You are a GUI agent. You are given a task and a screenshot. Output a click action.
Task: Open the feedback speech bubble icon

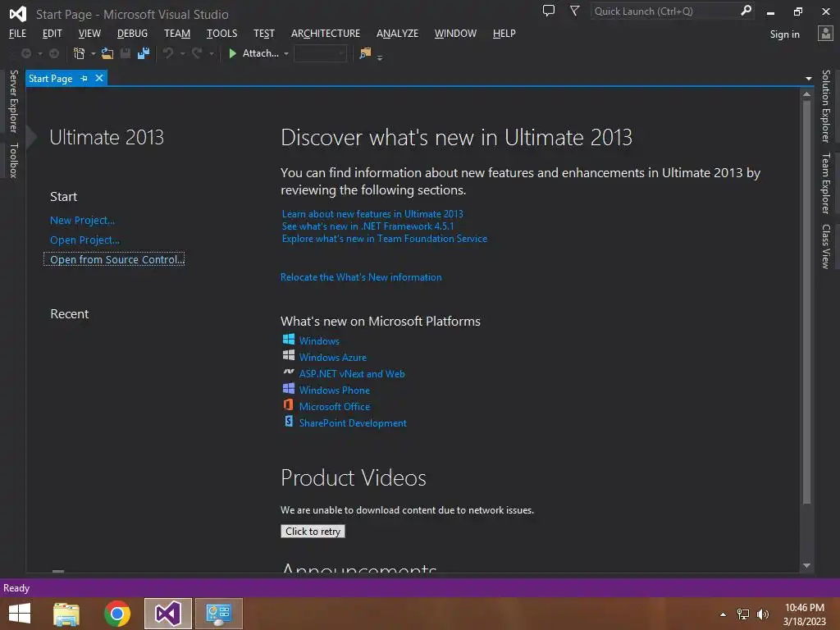coord(549,11)
